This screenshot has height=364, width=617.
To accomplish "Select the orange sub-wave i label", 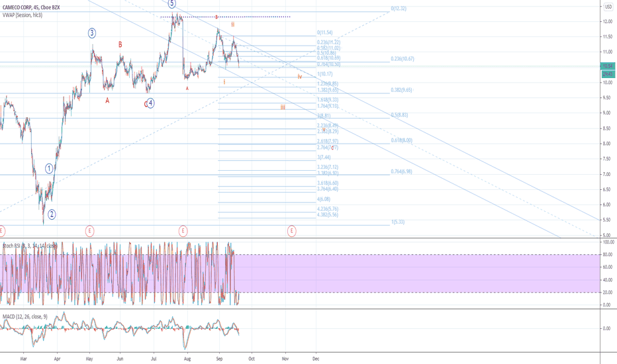I will pos(224,82).
